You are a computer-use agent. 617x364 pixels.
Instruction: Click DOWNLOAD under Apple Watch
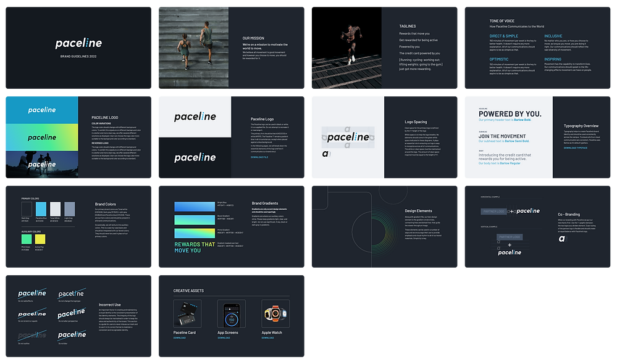pos(267,337)
